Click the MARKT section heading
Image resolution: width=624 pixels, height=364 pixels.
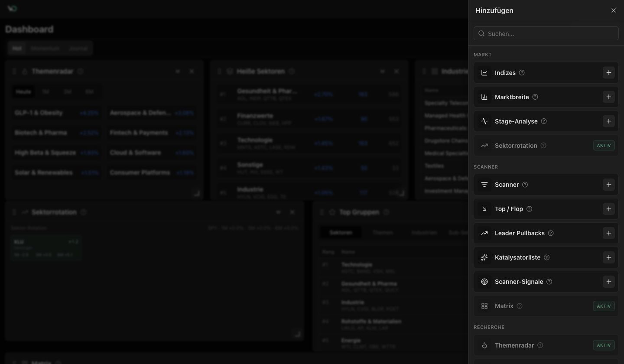pyautogui.click(x=482, y=55)
